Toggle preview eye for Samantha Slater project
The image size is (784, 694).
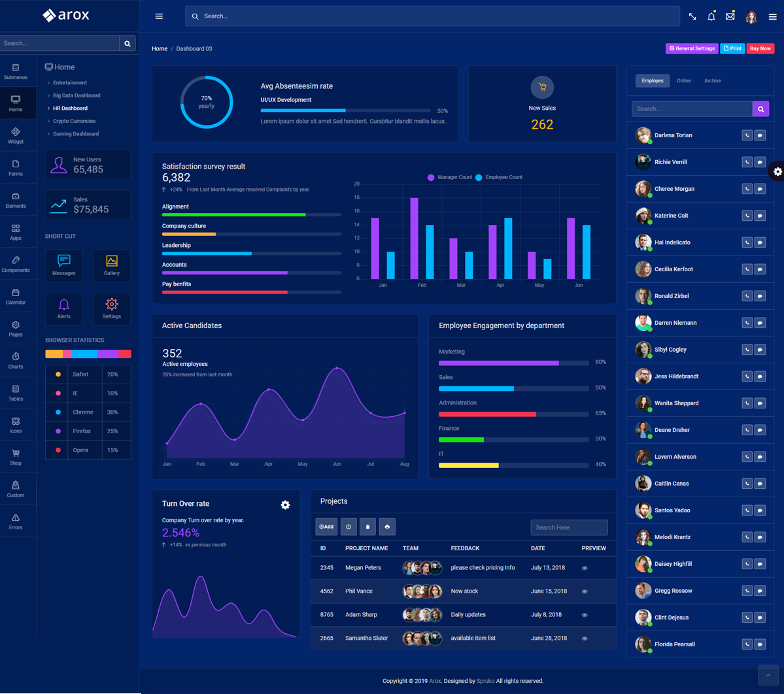(x=585, y=638)
